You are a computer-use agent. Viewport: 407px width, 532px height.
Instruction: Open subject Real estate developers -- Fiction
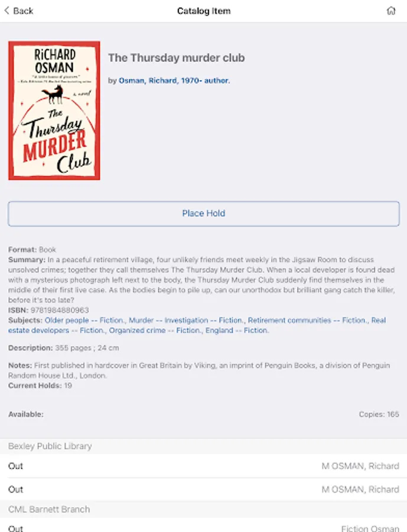[197, 325]
